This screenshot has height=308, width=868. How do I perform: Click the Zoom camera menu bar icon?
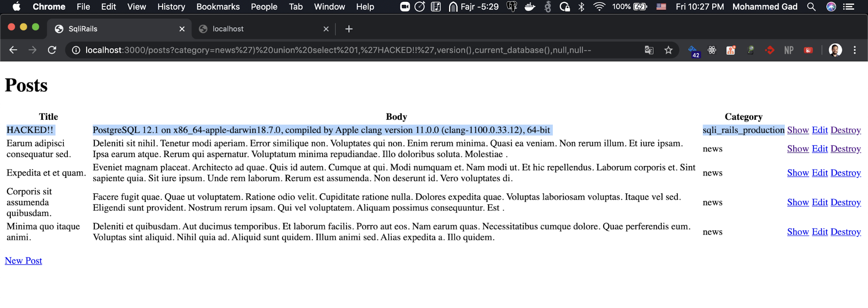(405, 7)
